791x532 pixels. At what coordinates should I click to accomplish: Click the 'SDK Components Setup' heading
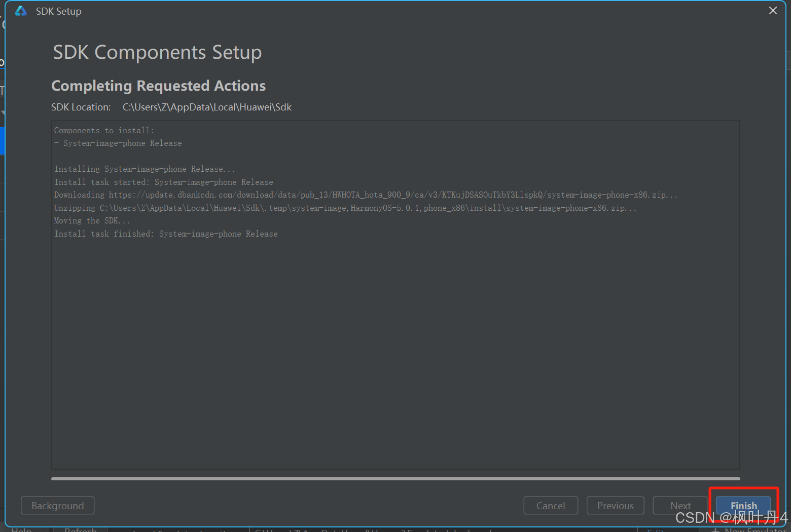(x=157, y=53)
